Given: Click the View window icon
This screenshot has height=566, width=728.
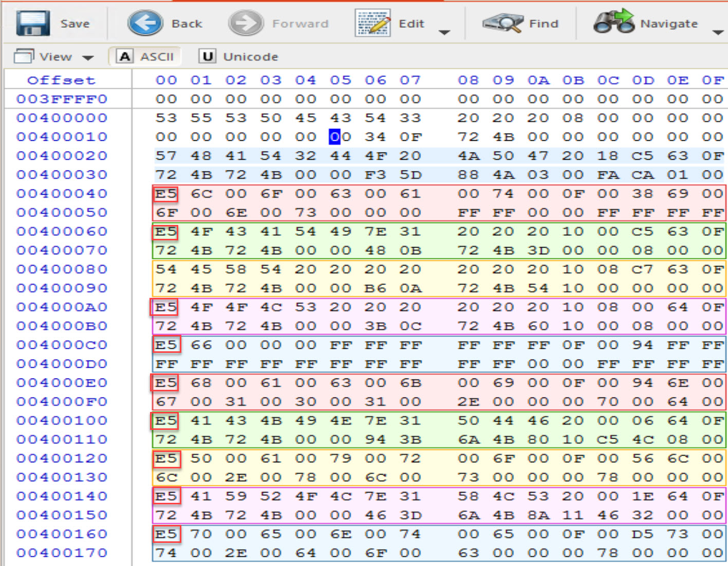Looking at the screenshot, I should point(24,56).
